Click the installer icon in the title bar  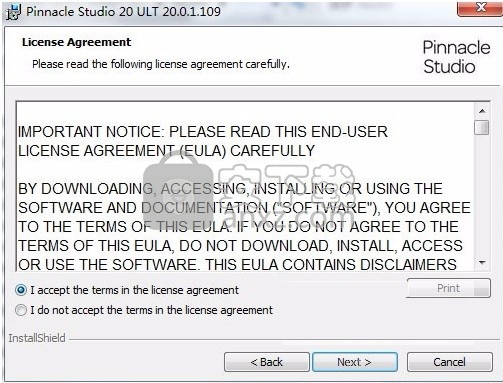(14, 12)
